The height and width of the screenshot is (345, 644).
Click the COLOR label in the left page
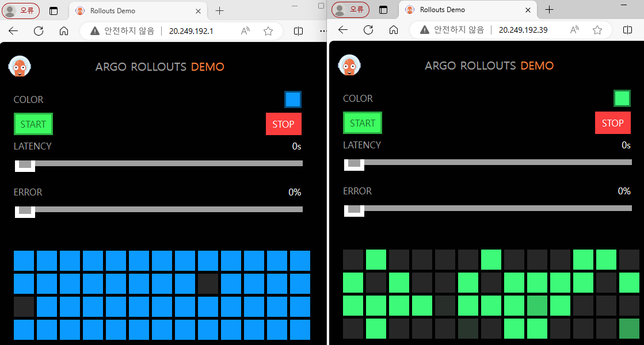tap(28, 99)
